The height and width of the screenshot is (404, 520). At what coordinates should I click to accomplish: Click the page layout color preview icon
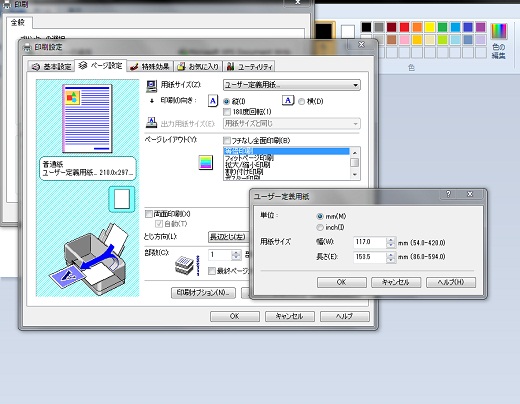[206, 162]
